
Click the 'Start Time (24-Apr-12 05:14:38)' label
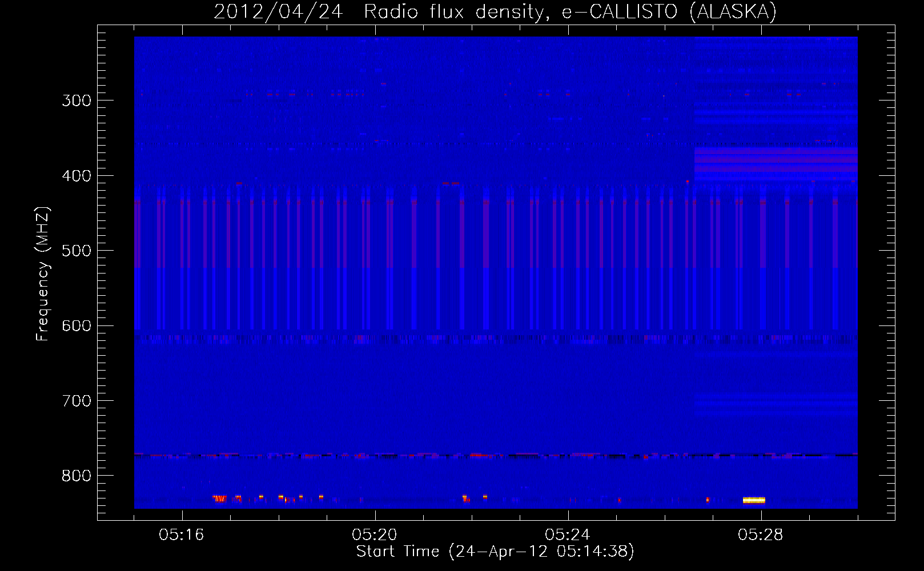(x=495, y=551)
